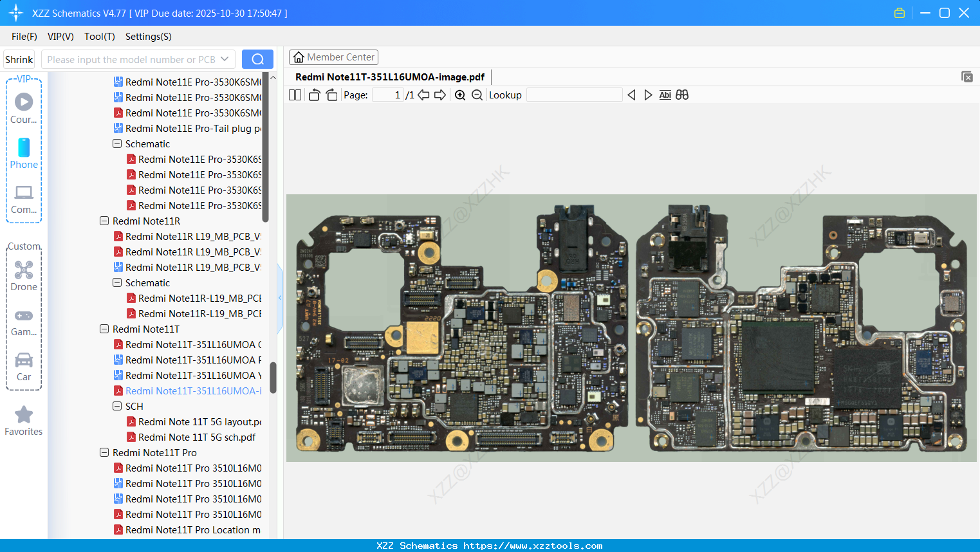The height and width of the screenshot is (552, 980).
Task: Type in the Lookup search field
Action: pyautogui.click(x=575, y=95)
